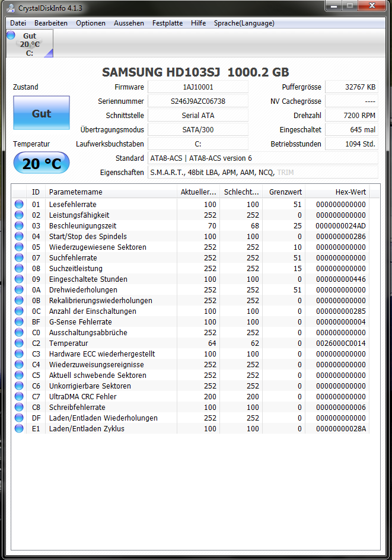The width and height of the screenshot is (392, 560).
Task: Click the blue Gut health status button
Action: point(42,113)
